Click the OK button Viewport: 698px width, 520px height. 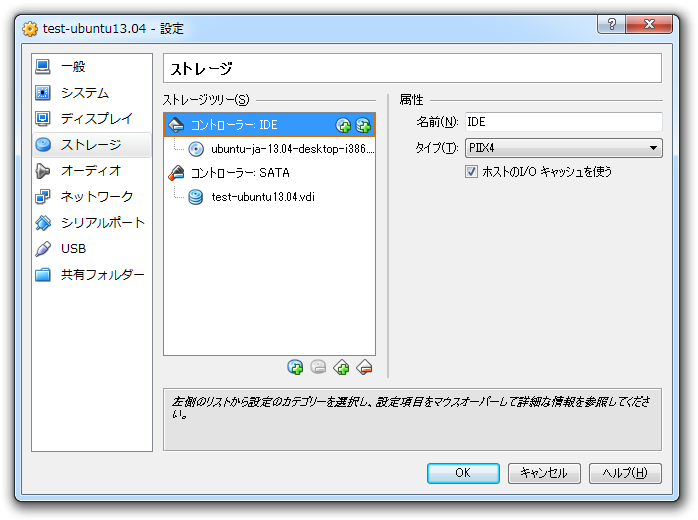[x=463, y=473]
